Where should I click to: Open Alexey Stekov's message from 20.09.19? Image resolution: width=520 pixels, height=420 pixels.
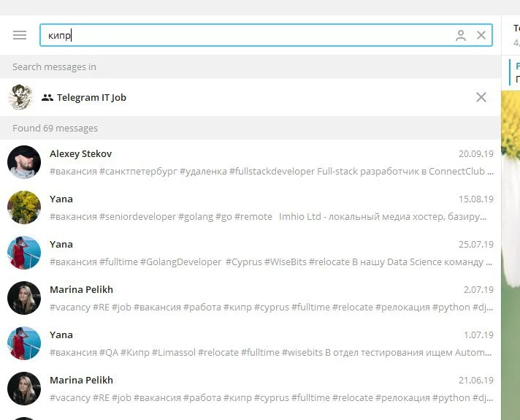[270, 162]
